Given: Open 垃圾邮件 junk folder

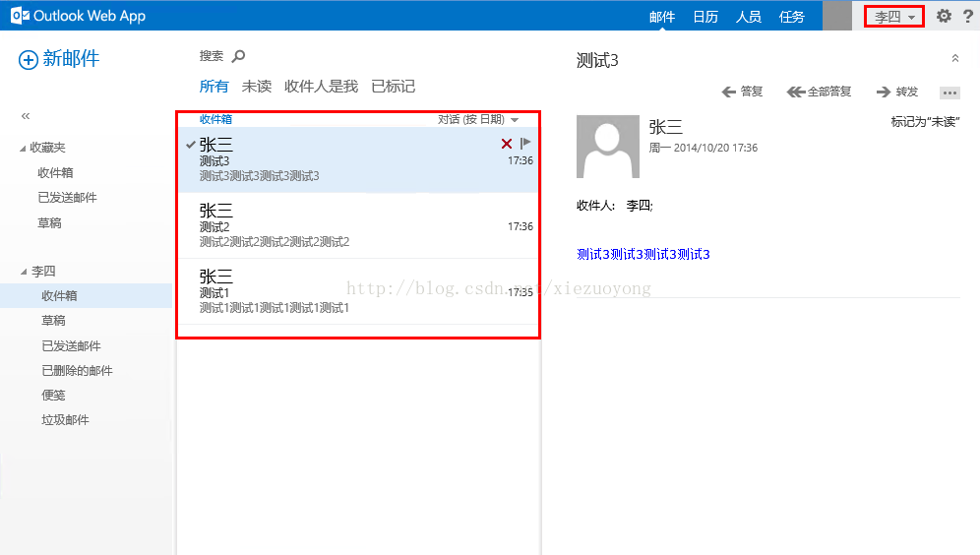Looking at the screenshot, I should point(66,420).
